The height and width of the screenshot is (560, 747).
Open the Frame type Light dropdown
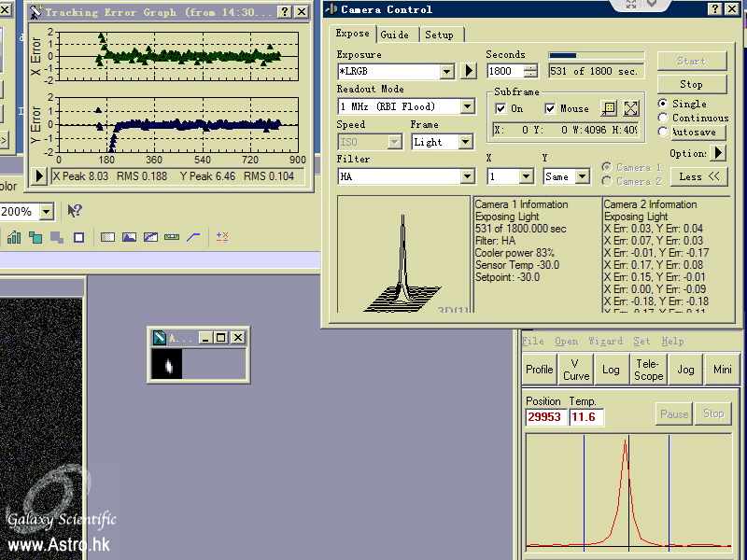(x=466, y=142)
